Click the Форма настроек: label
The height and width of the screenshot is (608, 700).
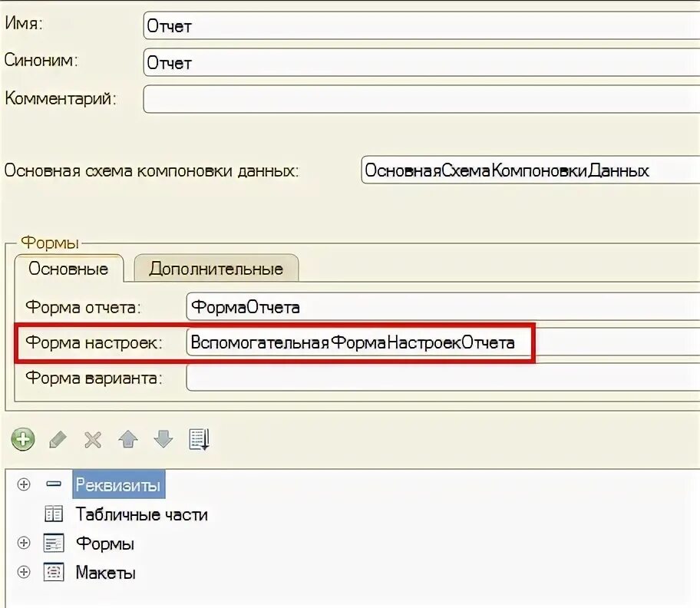[x=94, y=343]
